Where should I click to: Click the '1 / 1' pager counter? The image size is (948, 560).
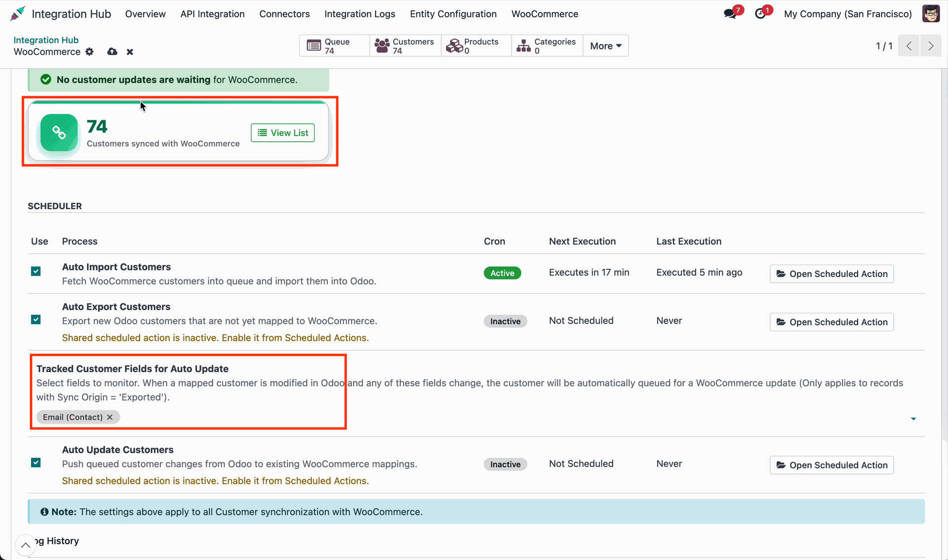point(884,46)
